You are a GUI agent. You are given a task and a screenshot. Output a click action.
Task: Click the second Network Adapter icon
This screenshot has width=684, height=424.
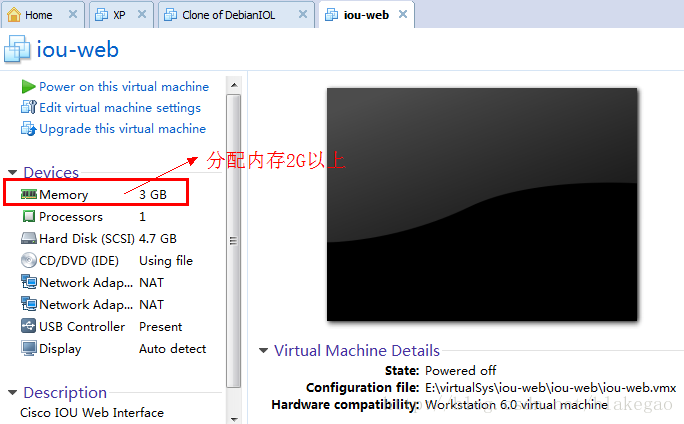[29, 304]
